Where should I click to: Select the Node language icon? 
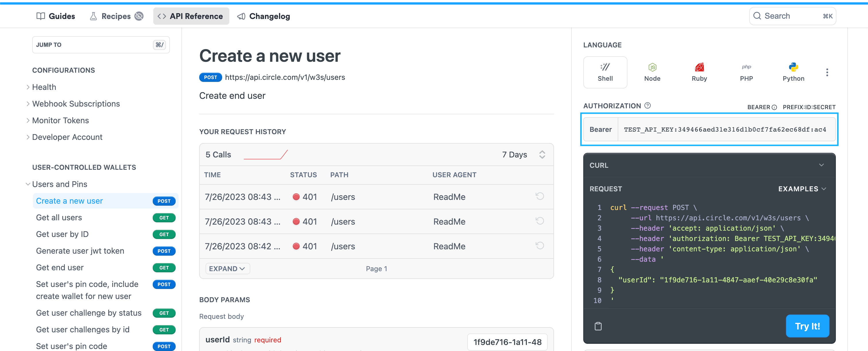point(652,67)
